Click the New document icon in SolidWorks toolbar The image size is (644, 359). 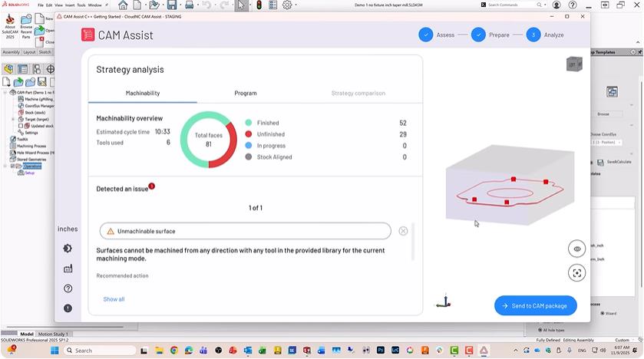137,5
